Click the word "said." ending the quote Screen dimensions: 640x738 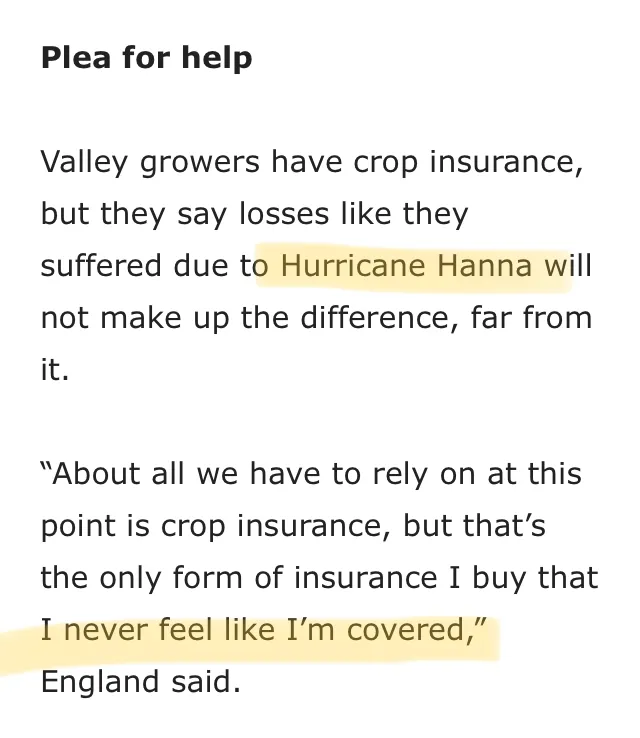[x=206, y=682]
